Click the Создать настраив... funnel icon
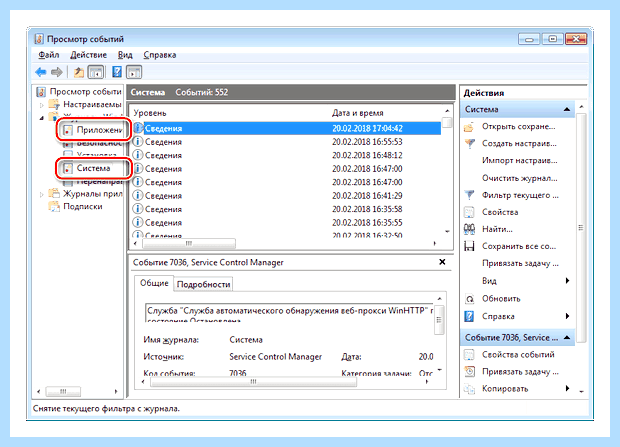The image size is (620, 447). 469,144
